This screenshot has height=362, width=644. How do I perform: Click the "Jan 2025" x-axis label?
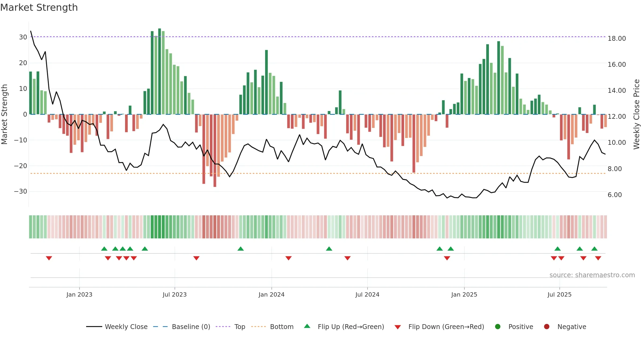click(x=464, y=294)
